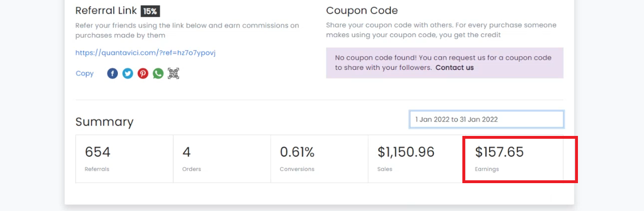Select the $1,150.96 Sales card

[x=417, y=159]
